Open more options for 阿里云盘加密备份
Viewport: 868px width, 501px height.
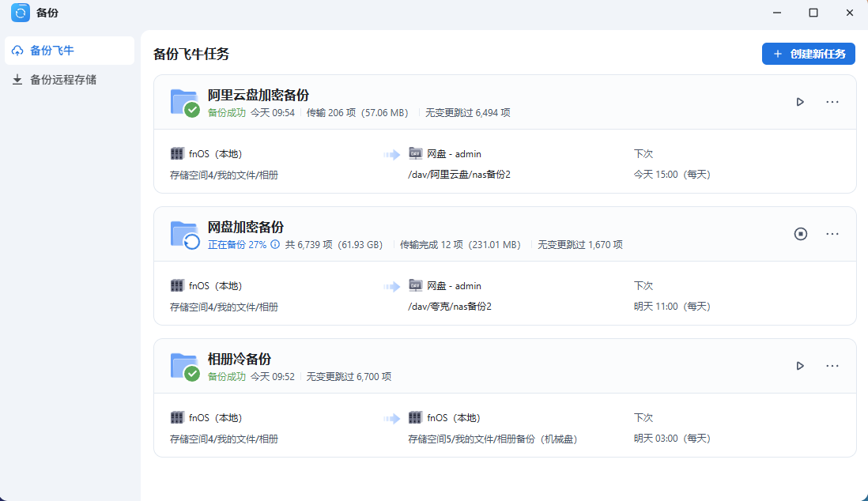tap(832, 102)
